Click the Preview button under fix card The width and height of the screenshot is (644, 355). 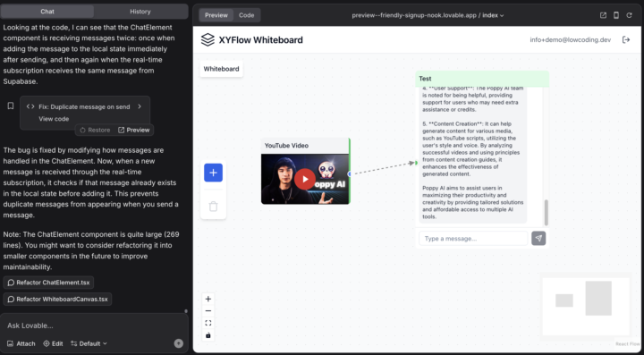pos(134,130)
